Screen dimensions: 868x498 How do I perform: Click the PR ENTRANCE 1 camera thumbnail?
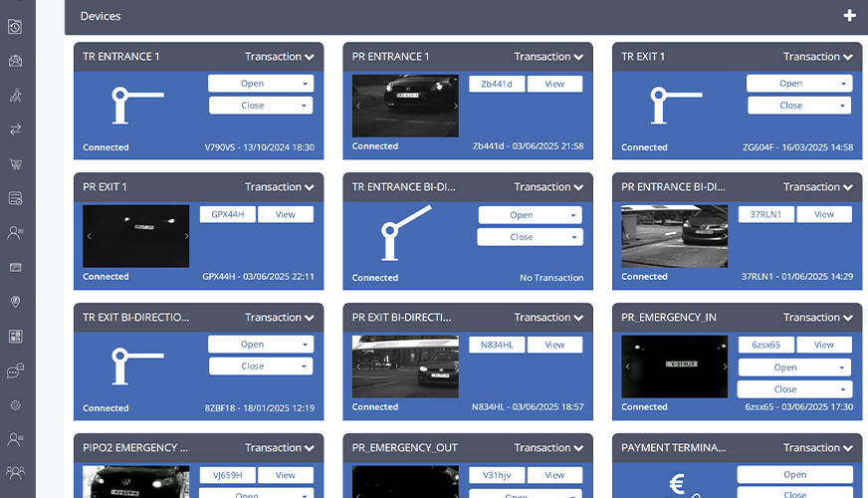point(405,105)
